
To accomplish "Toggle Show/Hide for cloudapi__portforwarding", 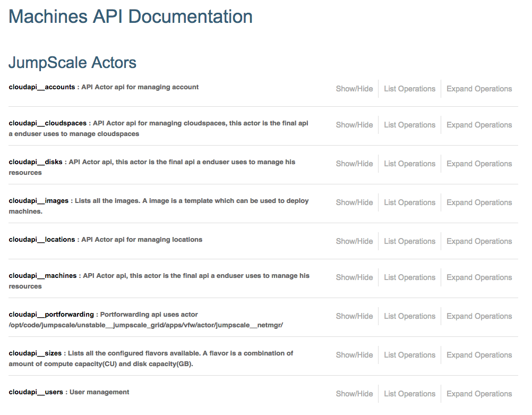I will coord(354,316).
